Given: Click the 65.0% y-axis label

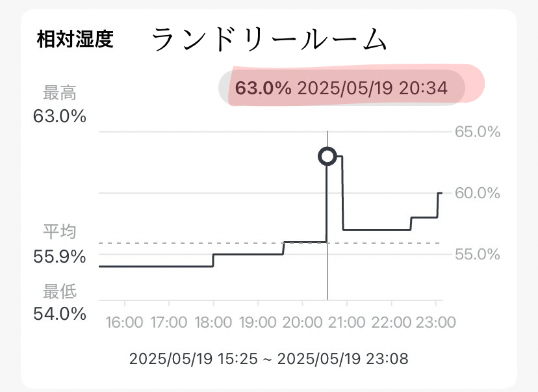Looking at the screenshot, I should click(x=478, y=132).
